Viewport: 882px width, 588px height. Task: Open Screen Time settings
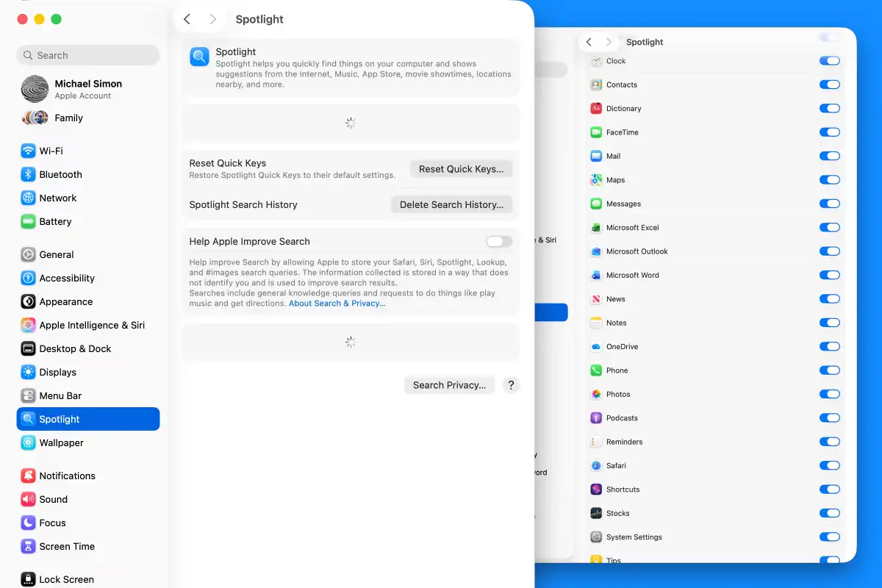pos(87,546)
